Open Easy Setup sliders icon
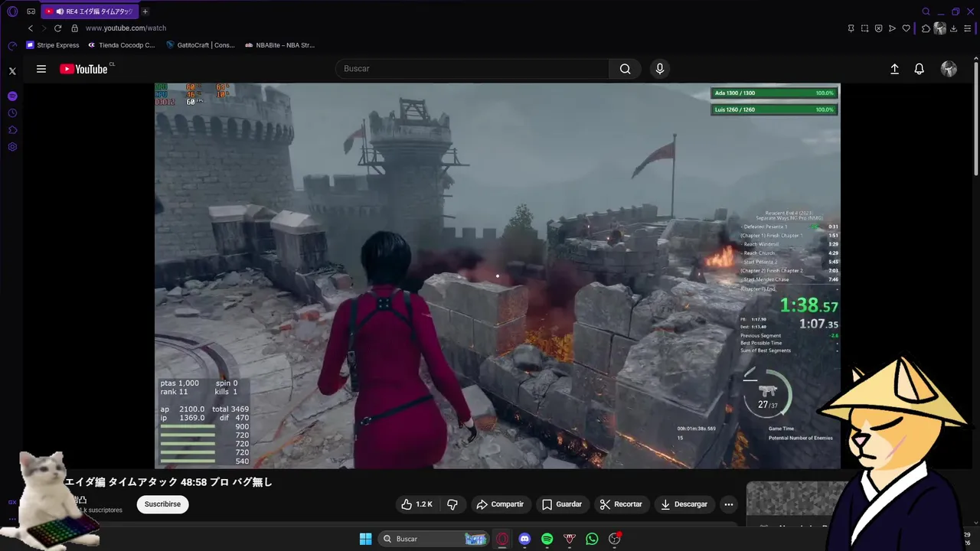 coord(968,28)
